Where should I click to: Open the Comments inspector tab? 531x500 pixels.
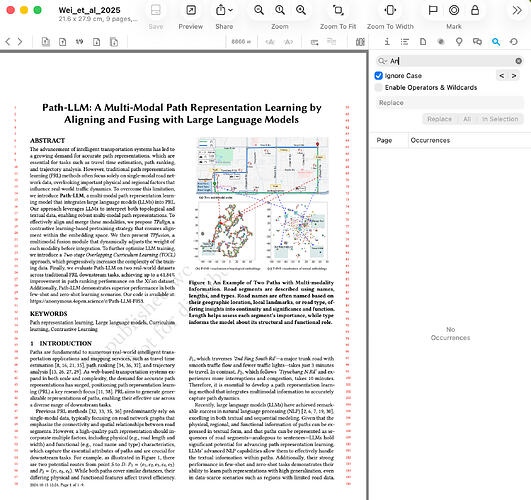[x=477, y=42]
